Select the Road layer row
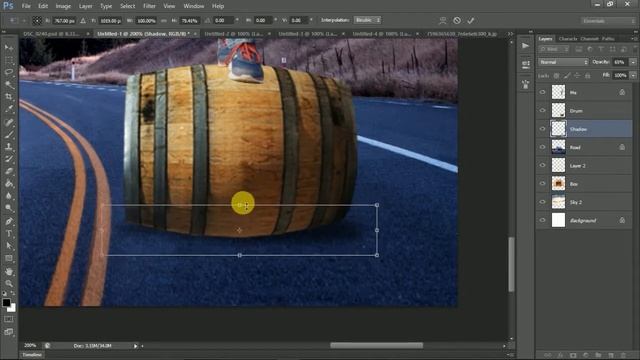 point(584,147)
